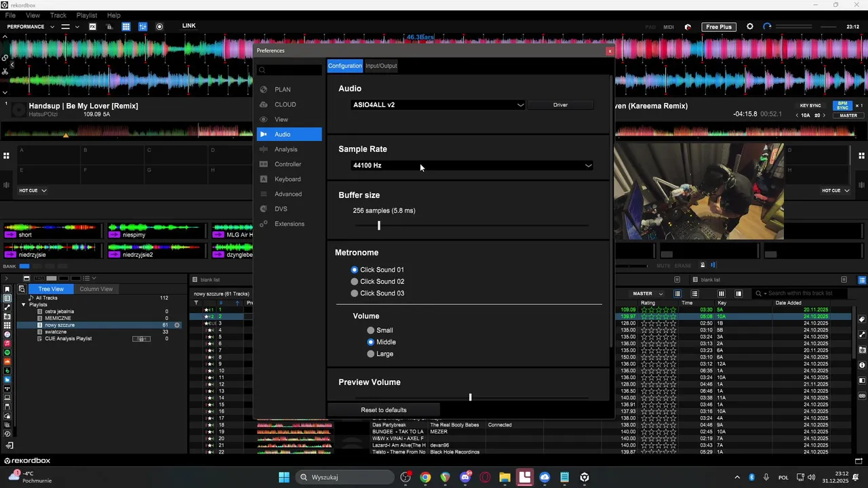Viewport: 868px width, 488px height.
Task: Open the iTunes source in sidebar
Action: tap(7, 334)
